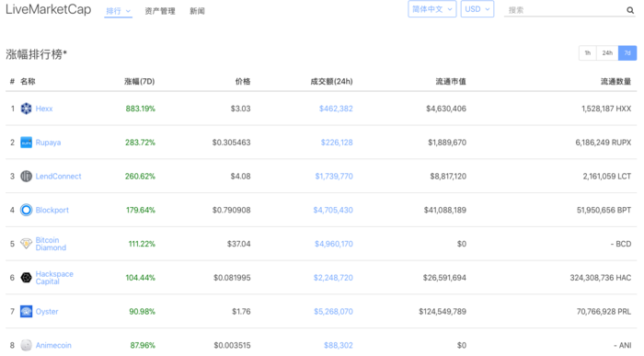Screen dimensions: 644x356
Task: Click the $124,549,789 market cap value
Action: 443,311
